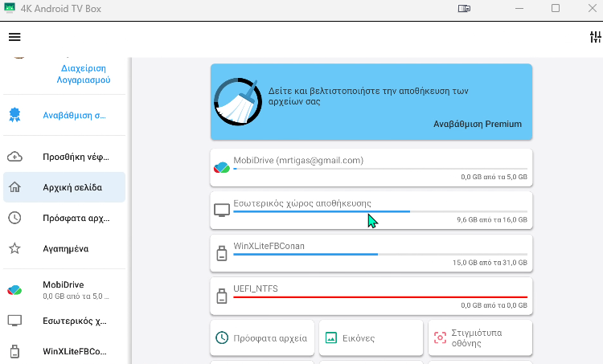The image size is (603, 364).
Task: Click the text 0,0 GB από τα 0,0 GB
Action: [494, 305]
